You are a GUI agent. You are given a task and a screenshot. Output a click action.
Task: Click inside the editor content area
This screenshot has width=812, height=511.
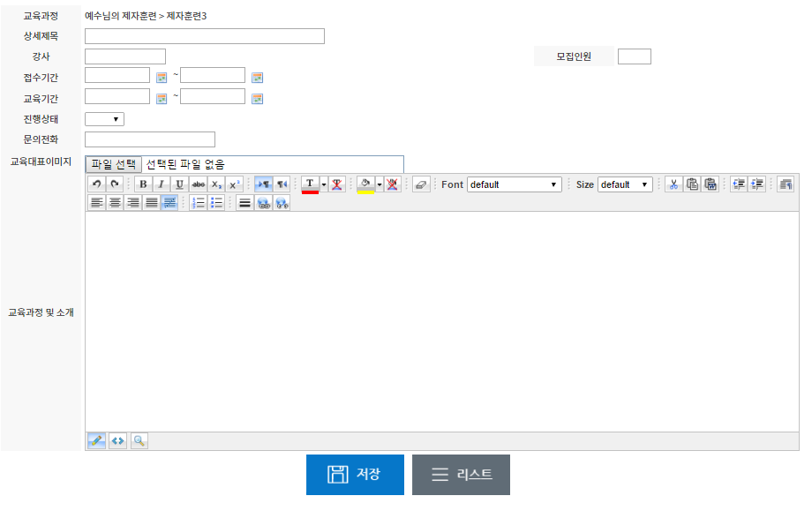(441, 321)
